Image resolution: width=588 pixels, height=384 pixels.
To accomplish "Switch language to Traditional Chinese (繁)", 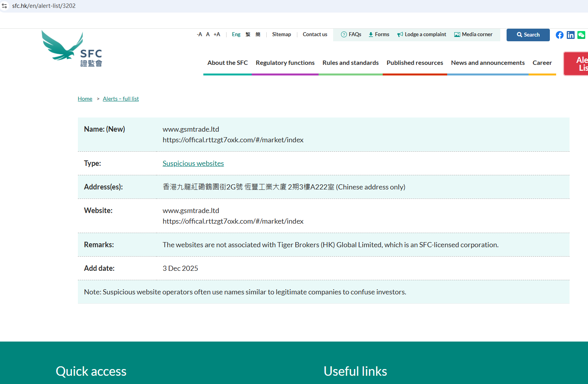I will pos(248,35).
